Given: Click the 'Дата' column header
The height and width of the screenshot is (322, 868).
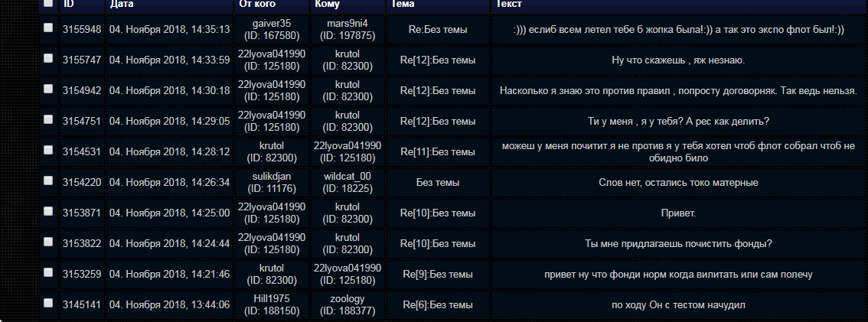Looking at the screenshot, I should (121, 4).
